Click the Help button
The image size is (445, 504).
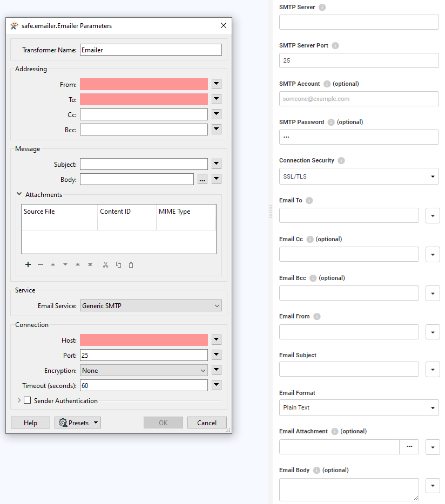point(30,423)
